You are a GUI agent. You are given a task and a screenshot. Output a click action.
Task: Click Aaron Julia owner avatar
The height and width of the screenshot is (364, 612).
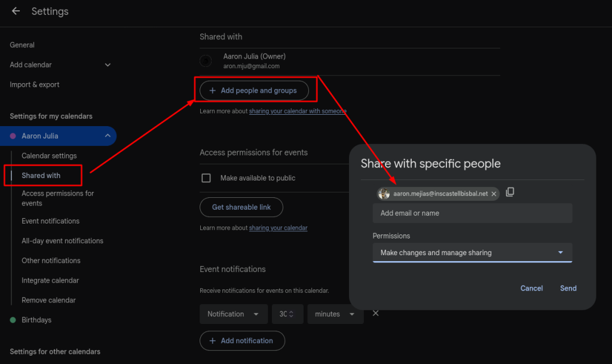click(x=206, y=61)
